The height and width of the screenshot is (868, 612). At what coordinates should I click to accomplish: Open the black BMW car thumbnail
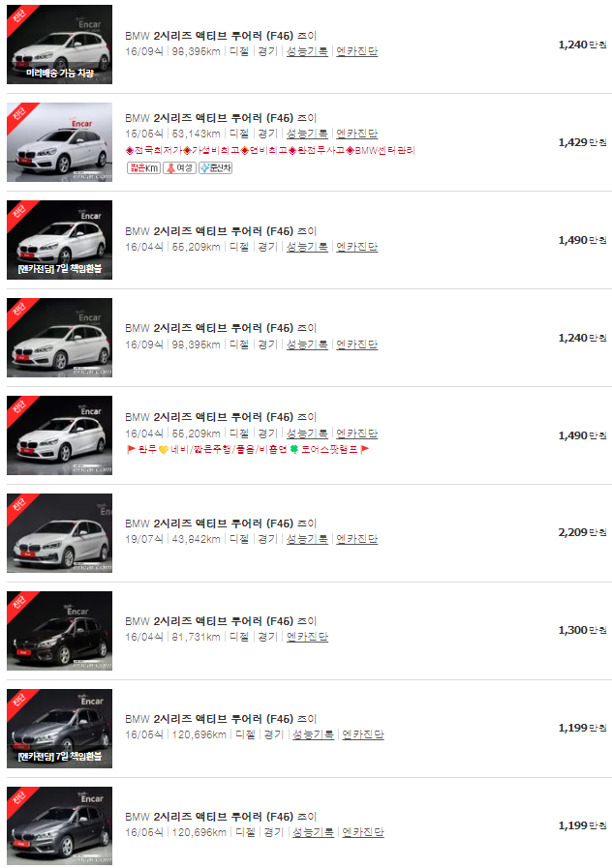(59, 631)
